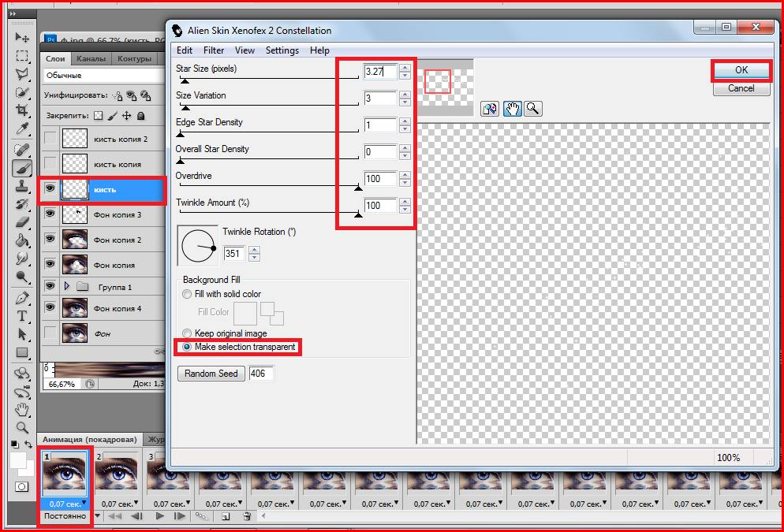
Task: Select the History Brush tool
Action: click(22, 204)
